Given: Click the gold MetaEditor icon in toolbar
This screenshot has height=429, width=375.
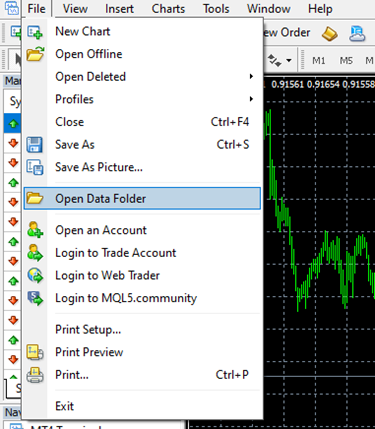Looking at the screenshot, I should pyautogui.click(x=329, y=33).
